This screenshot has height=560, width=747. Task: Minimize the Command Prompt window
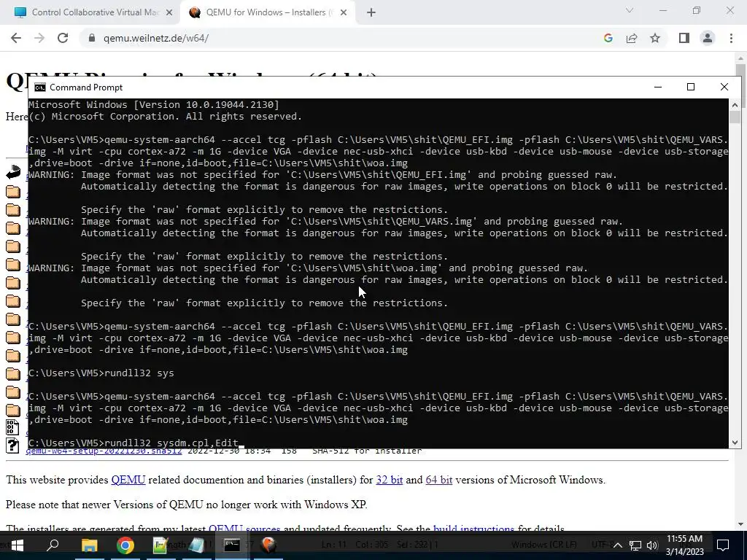pos(658,87)
